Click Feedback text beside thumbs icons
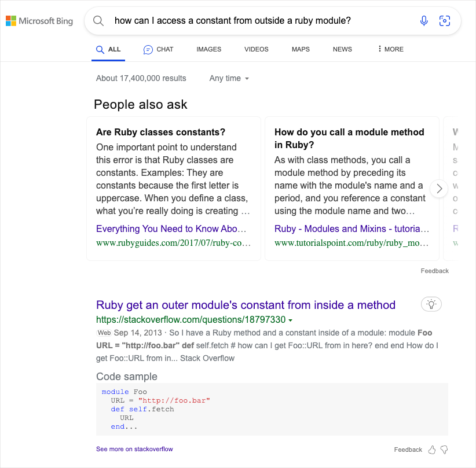This screenshot has height=468, width=476. click(408, 449)
